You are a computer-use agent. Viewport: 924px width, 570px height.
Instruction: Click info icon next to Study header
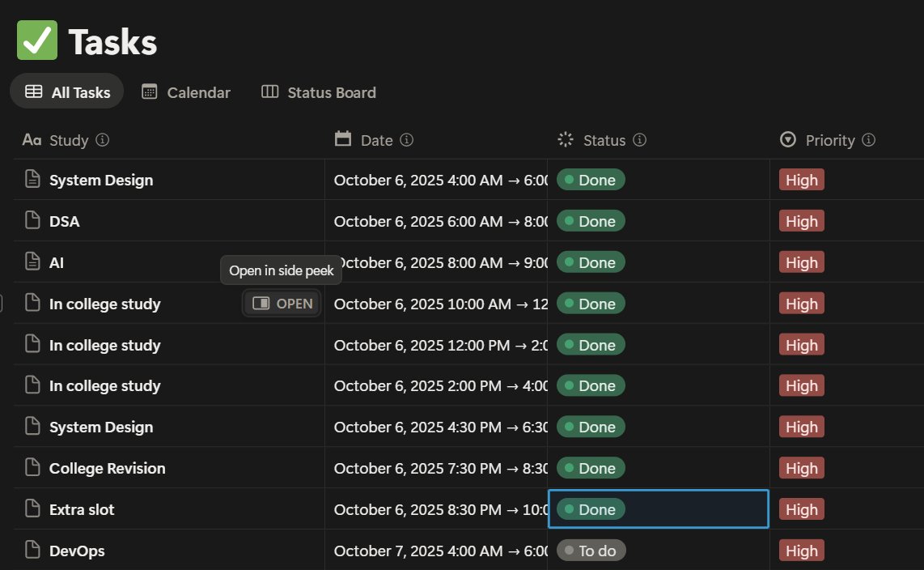click(x=103, y=140)
